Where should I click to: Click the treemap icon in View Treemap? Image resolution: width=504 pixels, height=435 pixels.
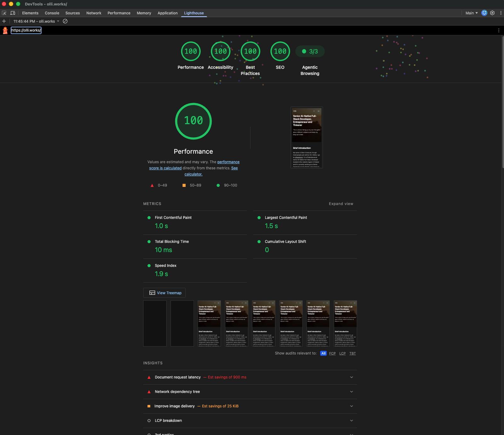tap(152, 293)
